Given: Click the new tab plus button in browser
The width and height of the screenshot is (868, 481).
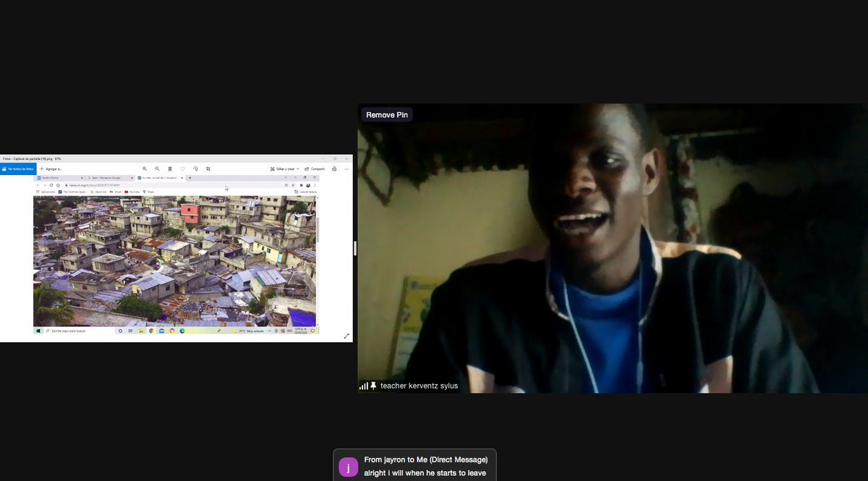Looking at the screenshot, I should tap(190, 178).
